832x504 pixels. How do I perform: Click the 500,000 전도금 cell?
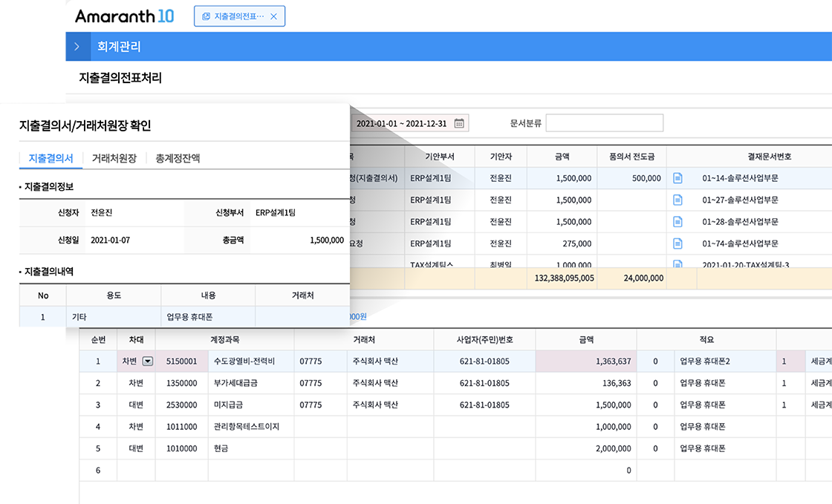coord(631,178)
